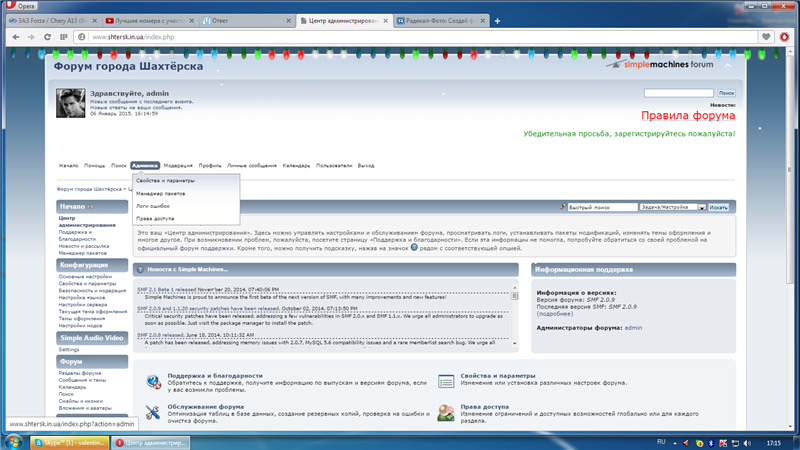
Task: Click 'Выход' to log out
Action: pyautogui.click(x=366, y=165)
